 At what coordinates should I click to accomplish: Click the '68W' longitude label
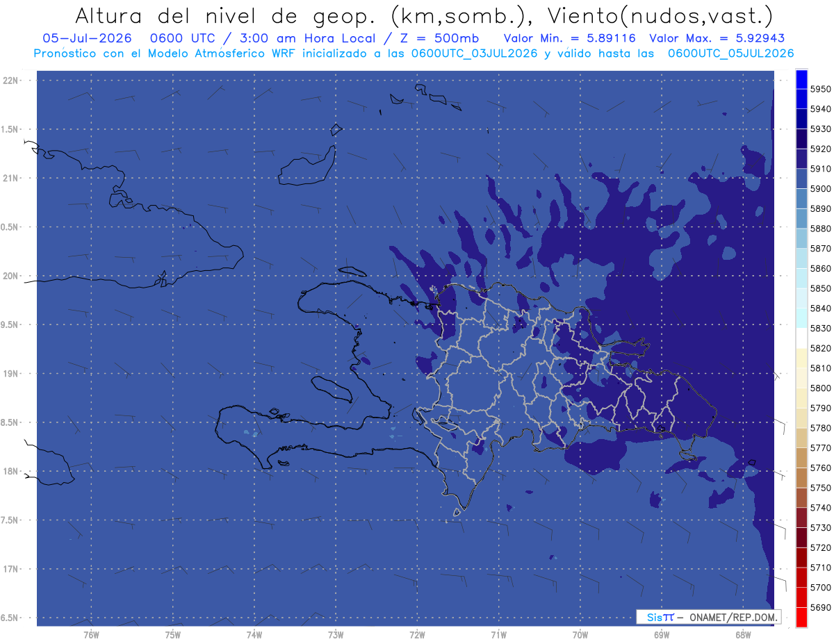(x=742, y=634)
